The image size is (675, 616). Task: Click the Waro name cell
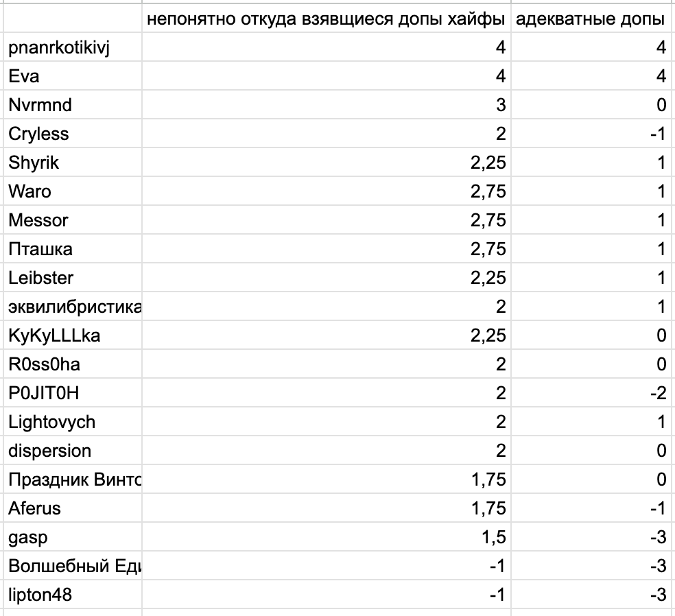72,191
